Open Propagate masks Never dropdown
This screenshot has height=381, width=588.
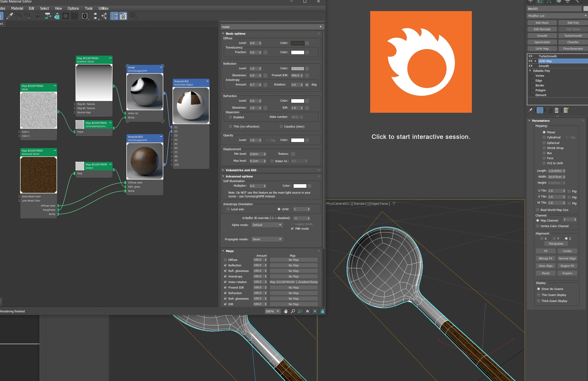267,239
